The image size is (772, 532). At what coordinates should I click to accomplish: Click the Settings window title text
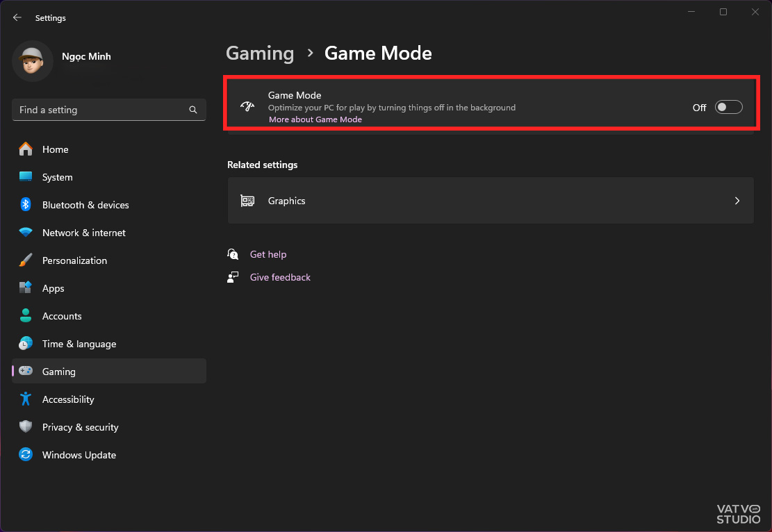coord(51,18)
